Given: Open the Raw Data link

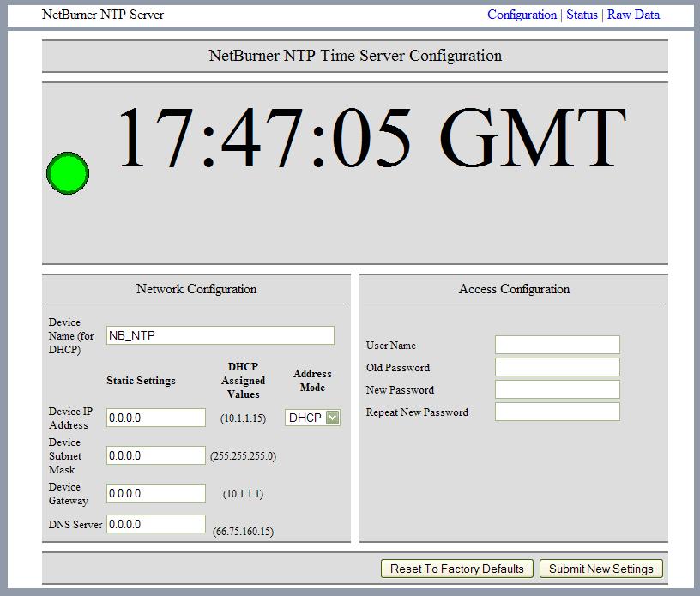Looking at the screenshot, I should point(633,15).
